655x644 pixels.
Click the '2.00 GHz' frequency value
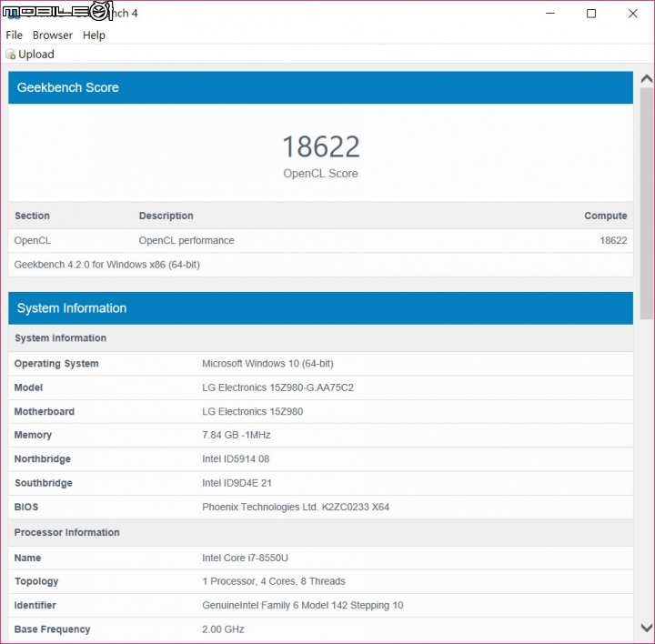[223, 629]
